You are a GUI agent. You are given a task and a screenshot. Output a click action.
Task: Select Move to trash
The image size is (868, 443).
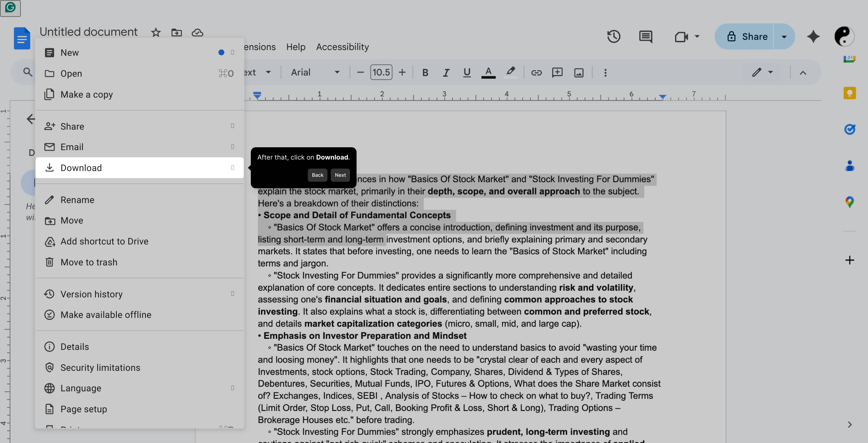[x=139, y=262]
